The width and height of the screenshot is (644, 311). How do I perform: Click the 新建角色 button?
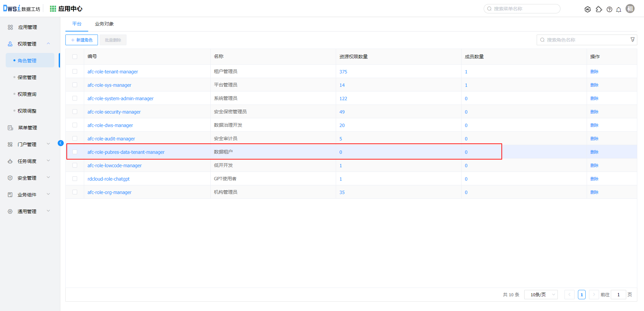click(82, 40)
